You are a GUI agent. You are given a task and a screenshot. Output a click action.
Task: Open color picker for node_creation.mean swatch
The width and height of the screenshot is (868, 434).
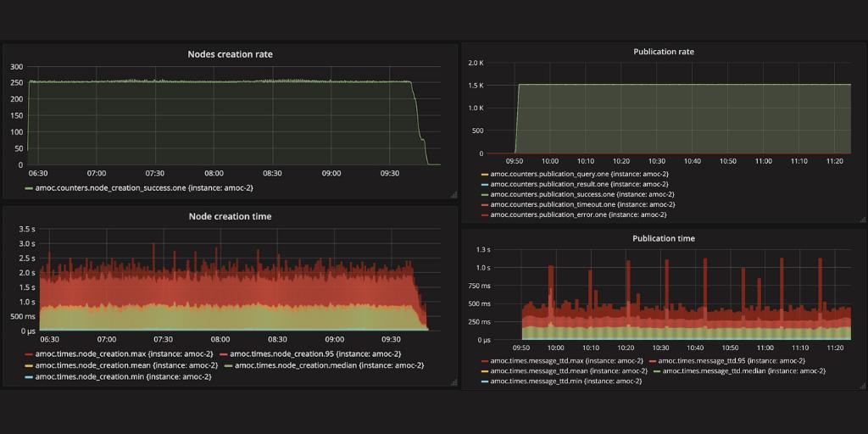(29, 366)
